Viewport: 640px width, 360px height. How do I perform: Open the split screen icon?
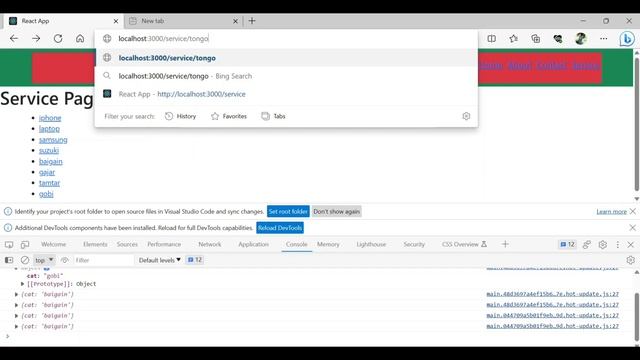(x=491, y=38)
